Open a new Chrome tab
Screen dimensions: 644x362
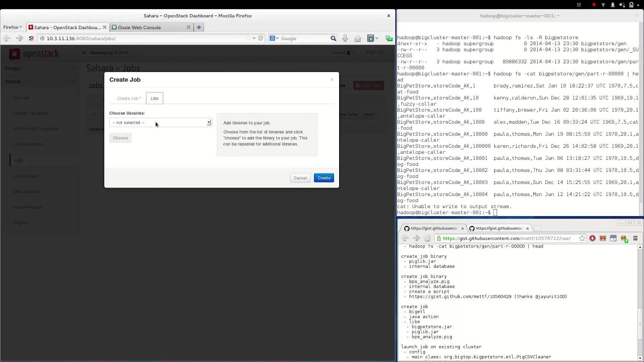click(538, 228)
